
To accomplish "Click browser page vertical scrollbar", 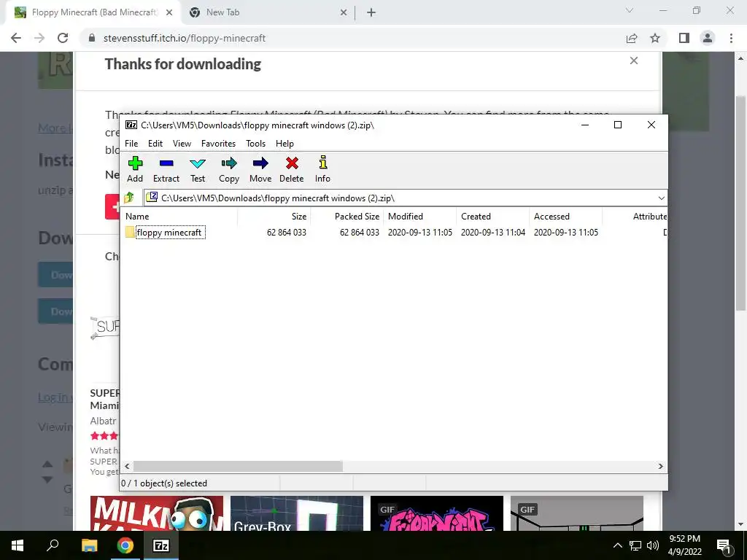I will pos(740,203).
